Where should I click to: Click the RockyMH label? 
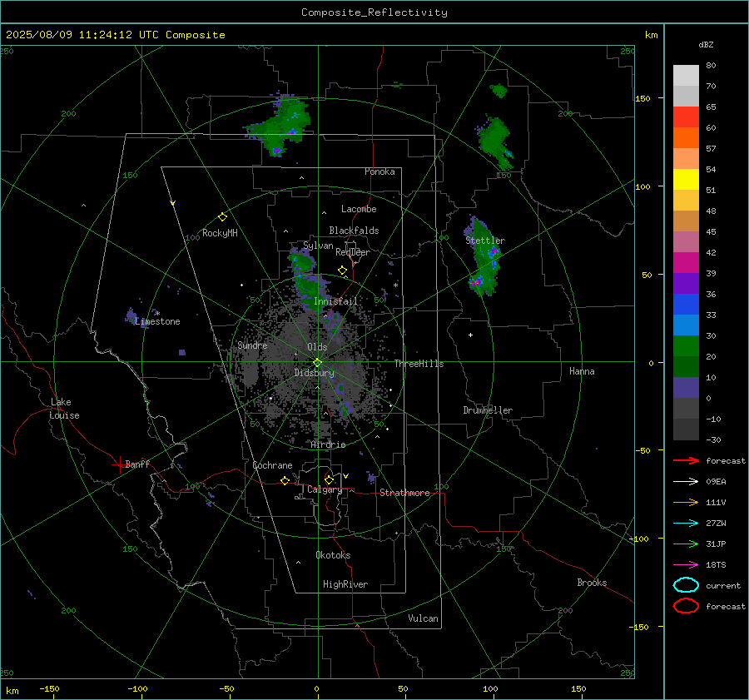click(220, 233)
